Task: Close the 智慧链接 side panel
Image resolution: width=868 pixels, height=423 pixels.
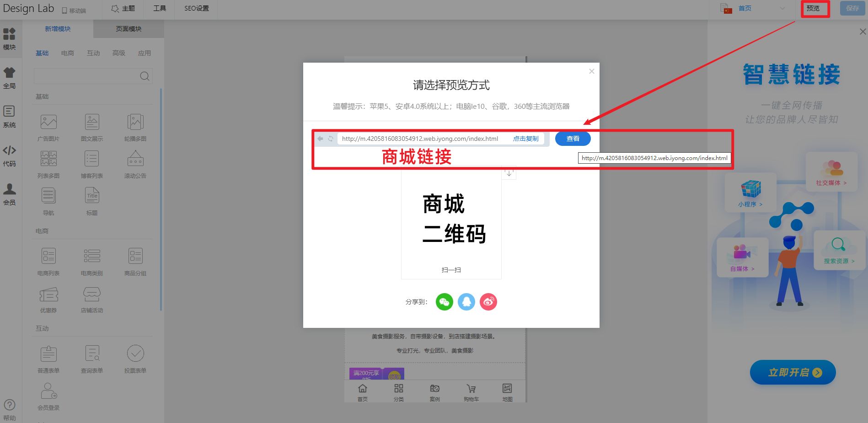Action: pyautogui.click(x=863, y=32)
